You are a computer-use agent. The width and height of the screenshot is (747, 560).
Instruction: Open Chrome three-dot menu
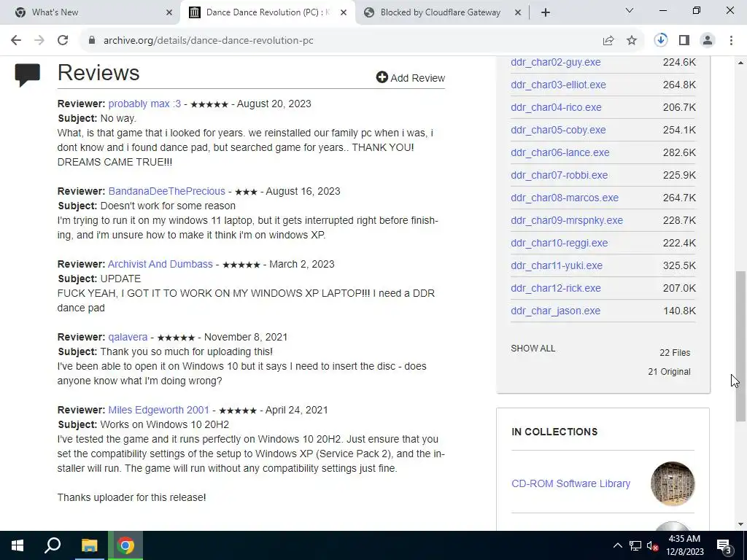coord(731,41)
